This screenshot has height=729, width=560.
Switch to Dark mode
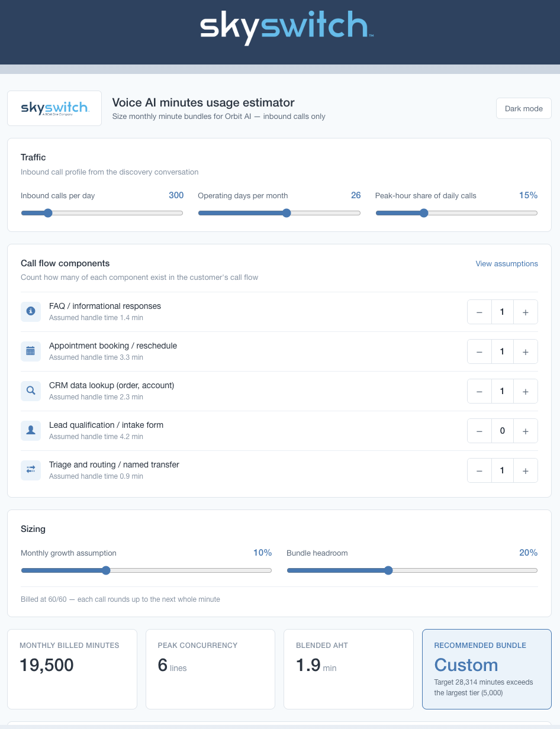pyautogui.click(x=524, y=108)
